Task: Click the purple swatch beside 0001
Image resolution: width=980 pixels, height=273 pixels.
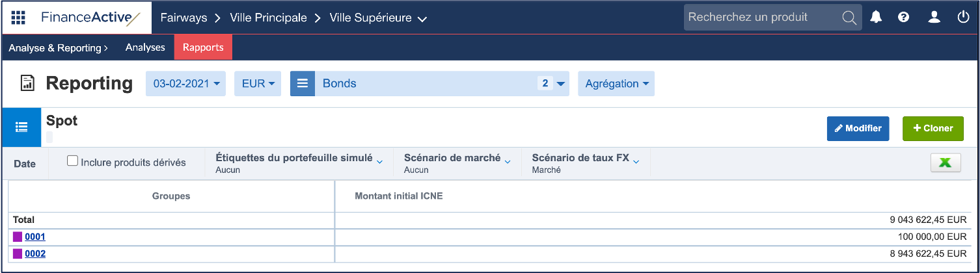Action: click(18, 237)
